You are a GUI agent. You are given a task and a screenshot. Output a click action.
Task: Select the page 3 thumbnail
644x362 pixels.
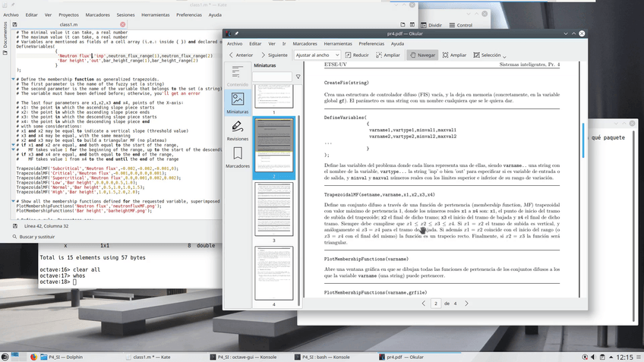[x=273, y=209]
